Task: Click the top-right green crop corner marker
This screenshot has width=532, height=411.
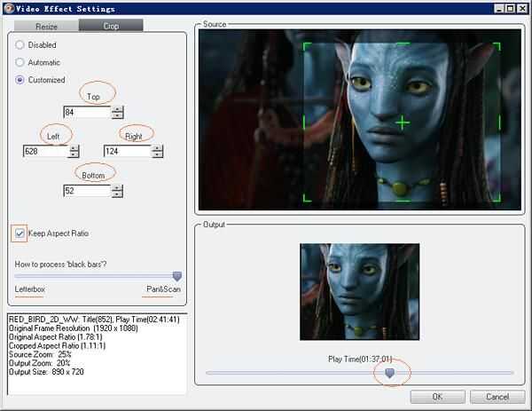Action: coord(497,46)
